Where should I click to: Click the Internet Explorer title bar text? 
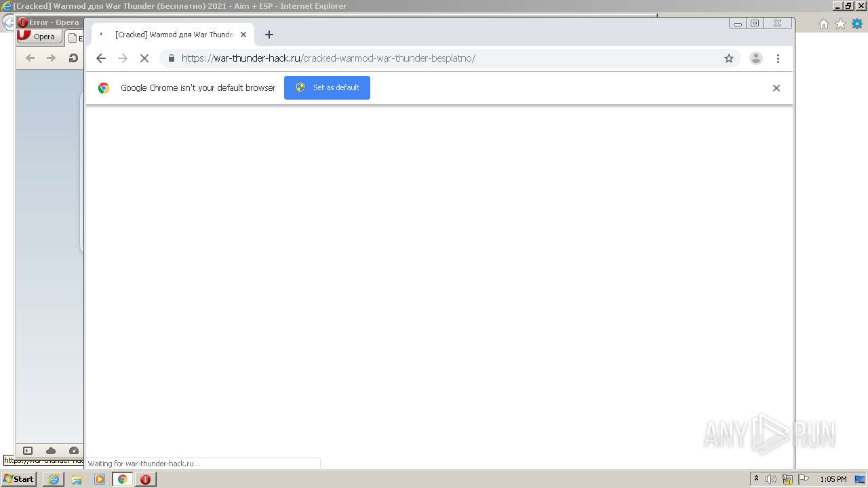[x=180, y=6]
